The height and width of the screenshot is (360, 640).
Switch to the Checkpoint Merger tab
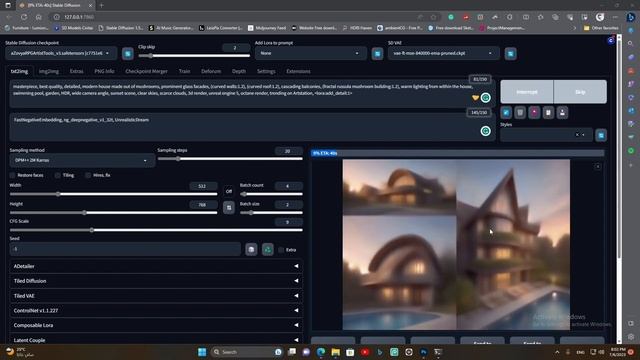tap(147, 71)
